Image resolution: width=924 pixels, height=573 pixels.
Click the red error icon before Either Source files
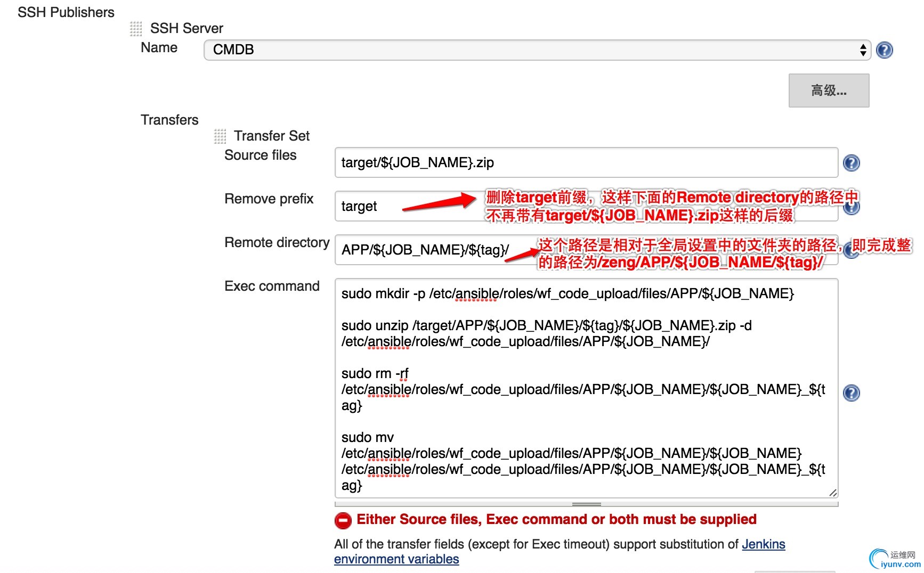343,520
